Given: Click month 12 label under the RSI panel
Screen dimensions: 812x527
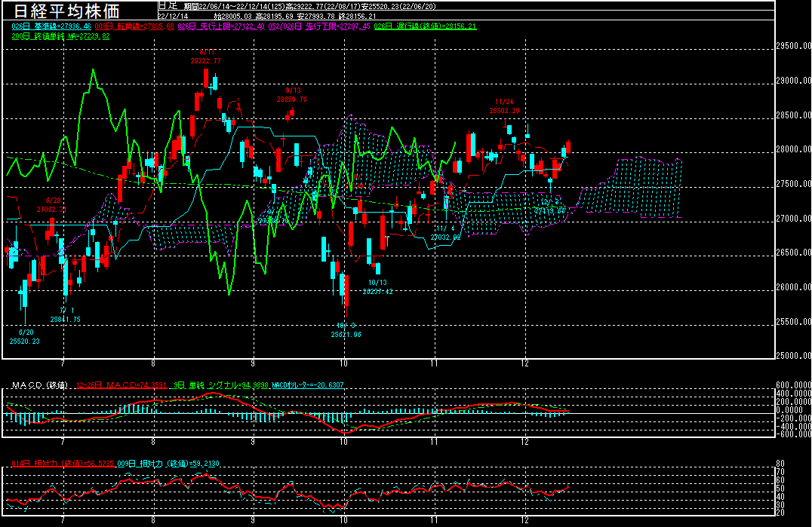Looking at the screenshot, I should coord(525,521).
